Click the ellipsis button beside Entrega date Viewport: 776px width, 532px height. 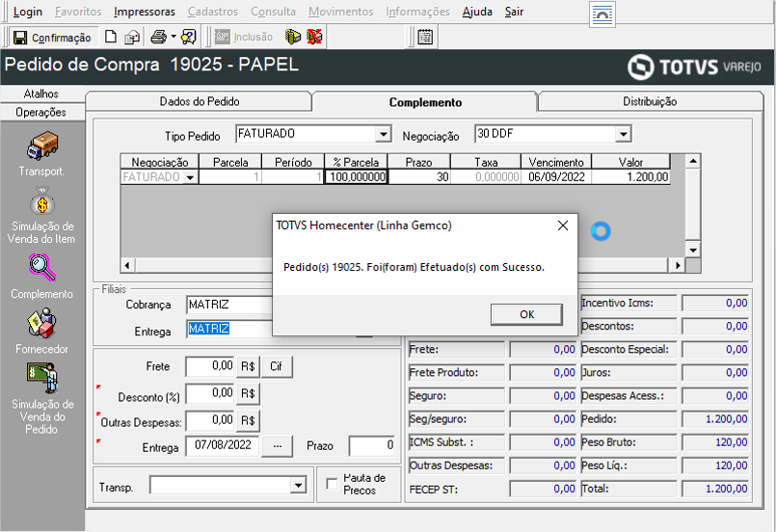pyautogui.click(x=278, y=446)
